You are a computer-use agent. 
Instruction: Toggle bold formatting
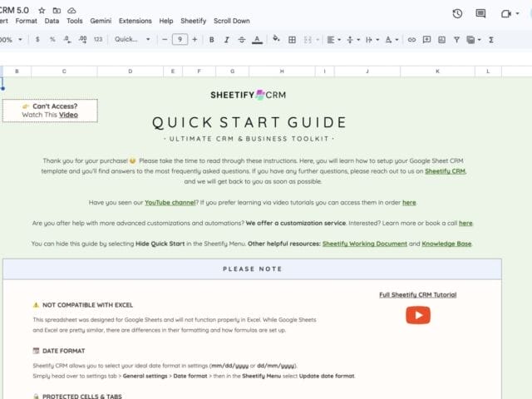(211, 40)
